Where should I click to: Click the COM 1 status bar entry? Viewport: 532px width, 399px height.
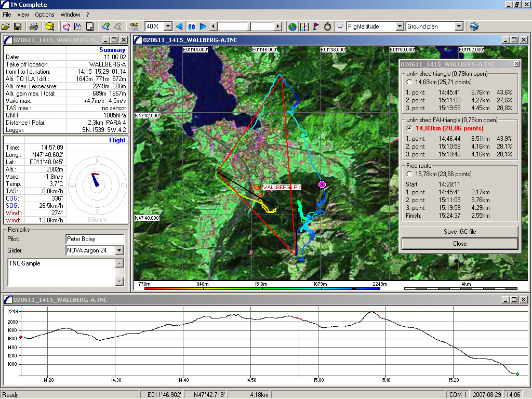(x=457, y=395)
